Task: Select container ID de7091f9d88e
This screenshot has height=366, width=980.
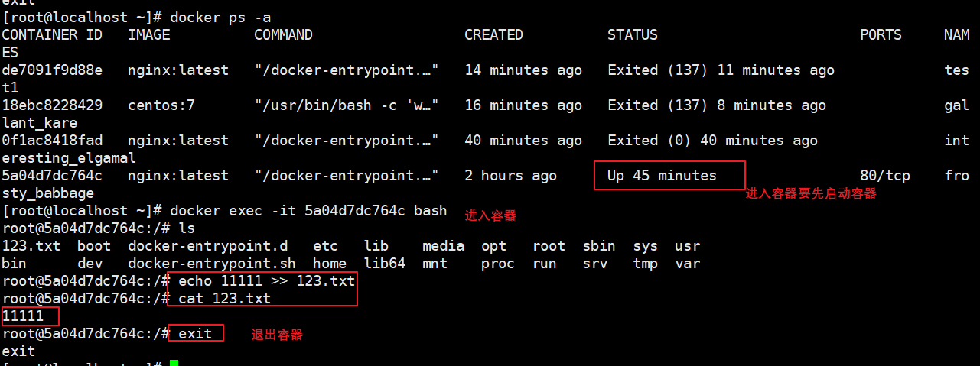Action: 52,70
